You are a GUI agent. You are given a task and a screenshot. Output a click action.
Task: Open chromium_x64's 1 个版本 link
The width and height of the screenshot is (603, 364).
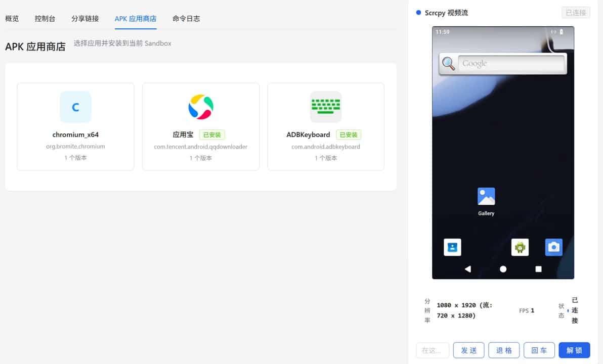[75, 157]
